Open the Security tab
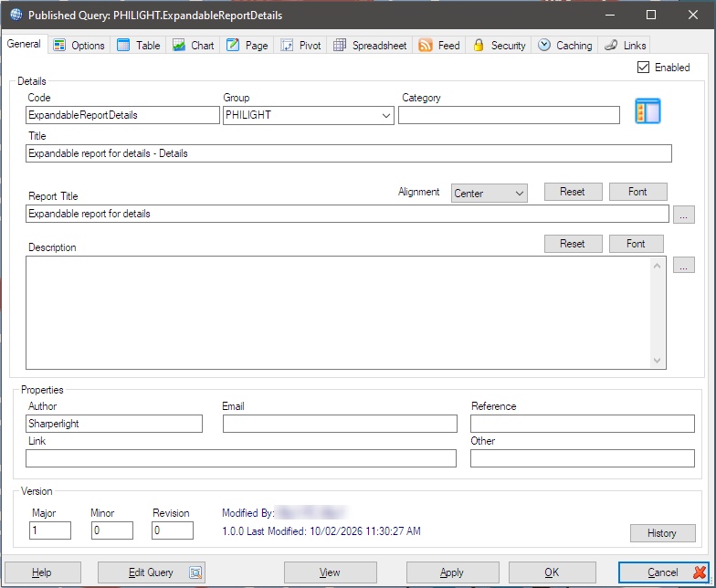The height and width of the screenshot is (588, 716). tap(499, 46)
